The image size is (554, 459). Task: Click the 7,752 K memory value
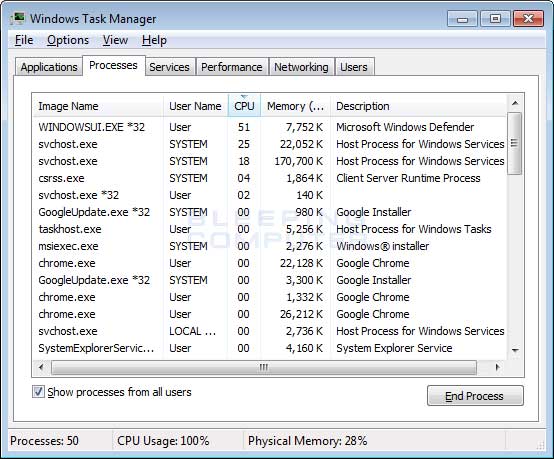(x=304, y=127)
